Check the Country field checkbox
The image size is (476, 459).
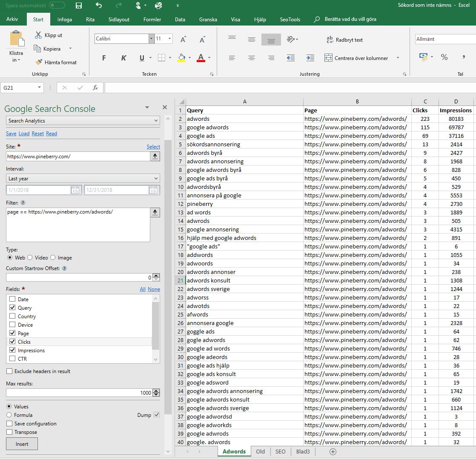[12, 316]
